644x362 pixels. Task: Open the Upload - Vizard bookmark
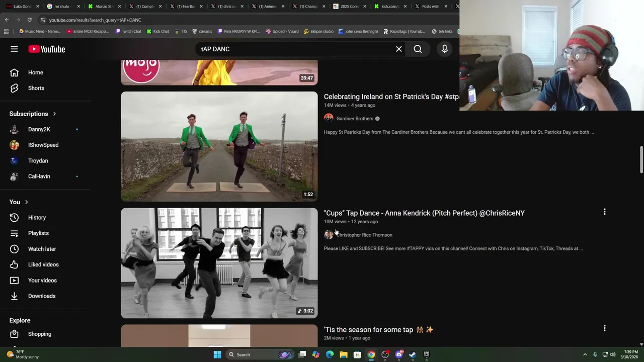pyautogui.click(x=282, y=31)
